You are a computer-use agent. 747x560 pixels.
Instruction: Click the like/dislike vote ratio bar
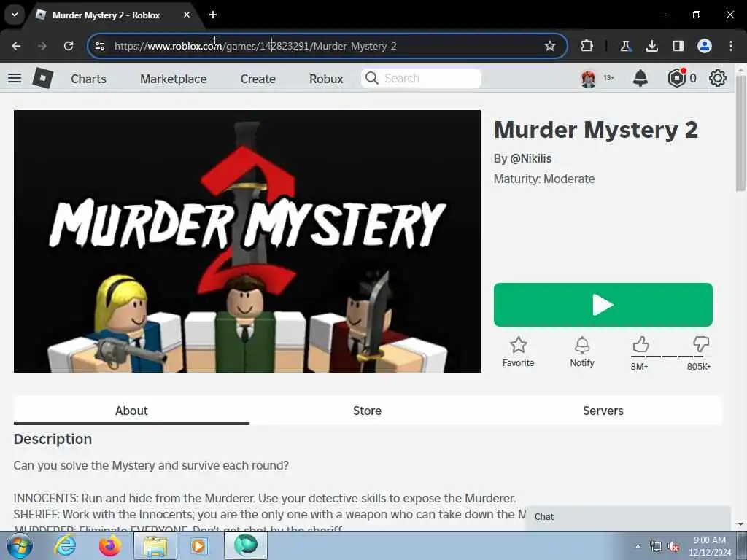[x=670, y=356]
